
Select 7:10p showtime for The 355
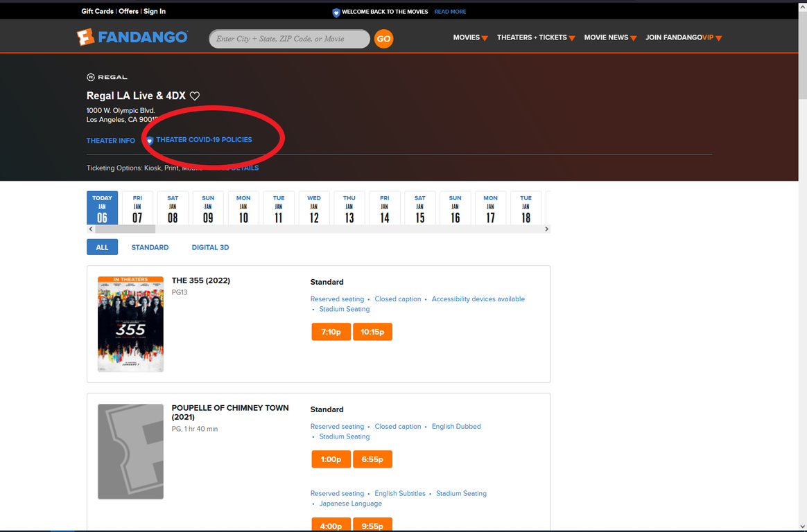(x=331, y=332)
